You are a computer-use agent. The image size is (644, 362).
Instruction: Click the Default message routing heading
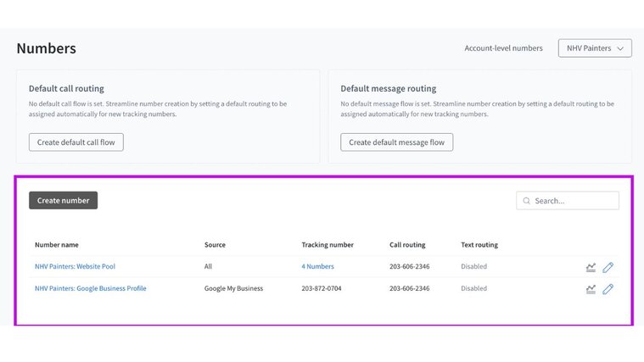388,88
